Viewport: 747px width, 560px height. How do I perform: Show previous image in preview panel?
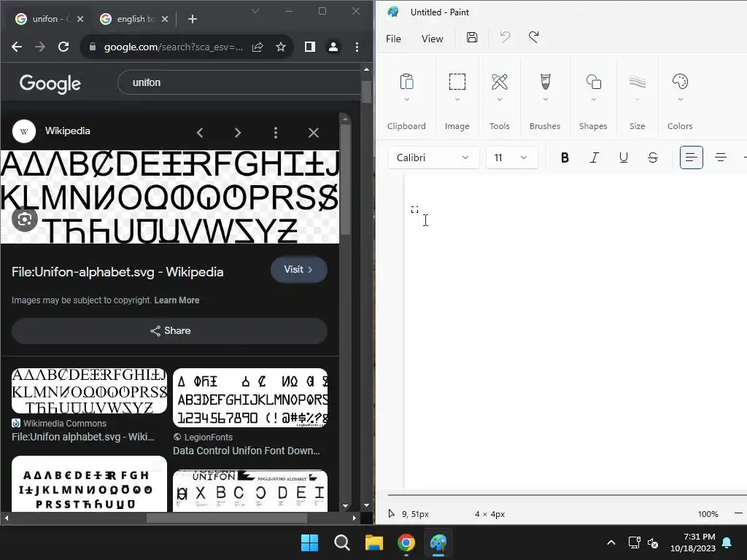[x=200, y=133]
